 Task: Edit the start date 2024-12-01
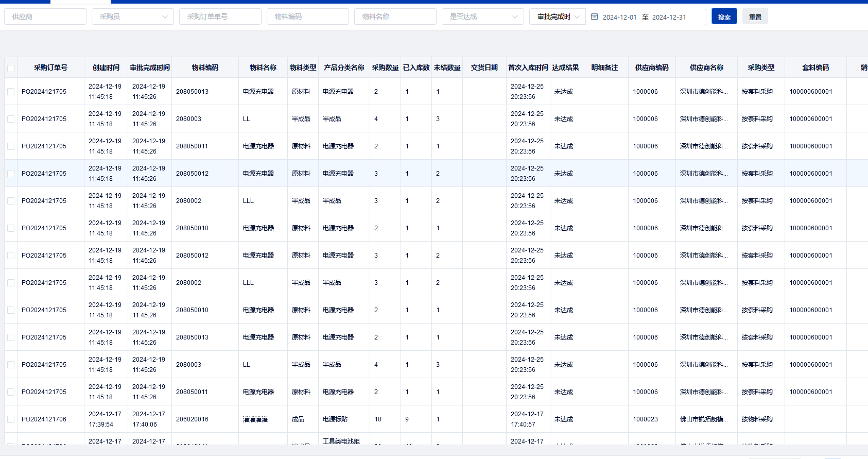click(619, 17)
